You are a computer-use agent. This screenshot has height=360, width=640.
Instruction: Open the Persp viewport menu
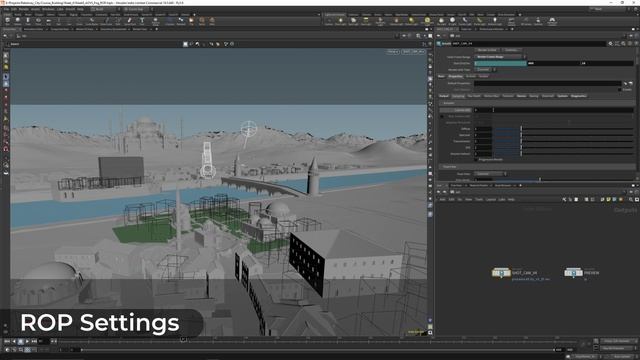pos(393,52)
